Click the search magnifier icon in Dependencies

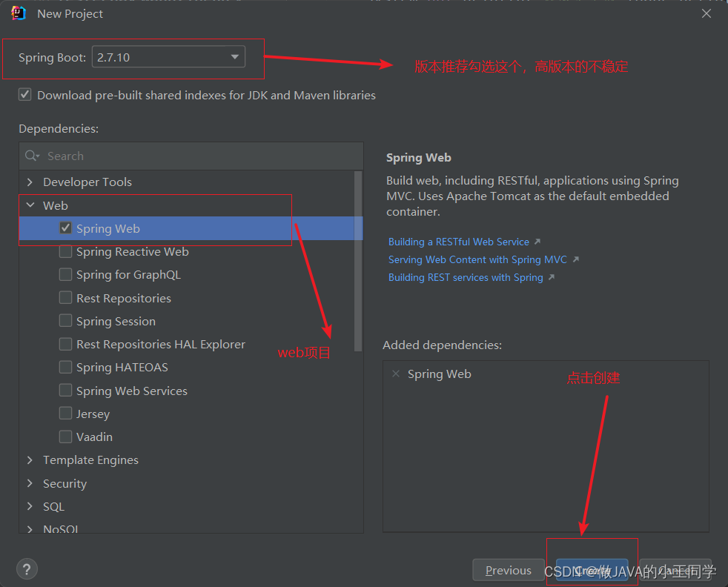[x=31, y=156]
